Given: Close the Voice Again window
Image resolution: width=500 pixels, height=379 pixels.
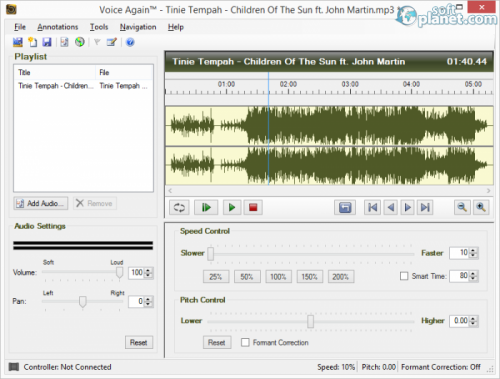Looking at the screenshot, I should (481, 7).
